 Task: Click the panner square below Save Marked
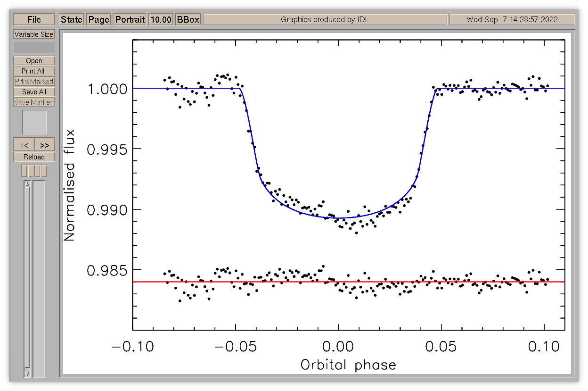(x=34, y=122)
